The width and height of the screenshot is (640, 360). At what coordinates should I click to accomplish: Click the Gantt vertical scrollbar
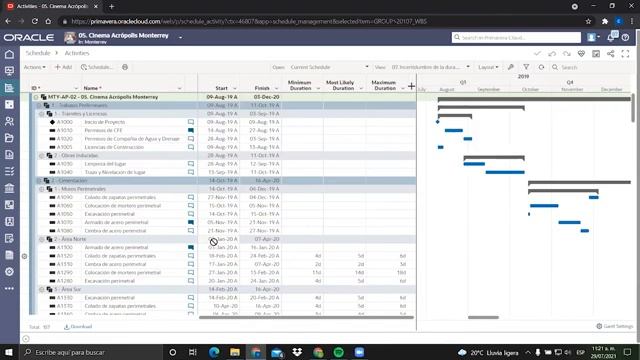(x=633, y=107)
